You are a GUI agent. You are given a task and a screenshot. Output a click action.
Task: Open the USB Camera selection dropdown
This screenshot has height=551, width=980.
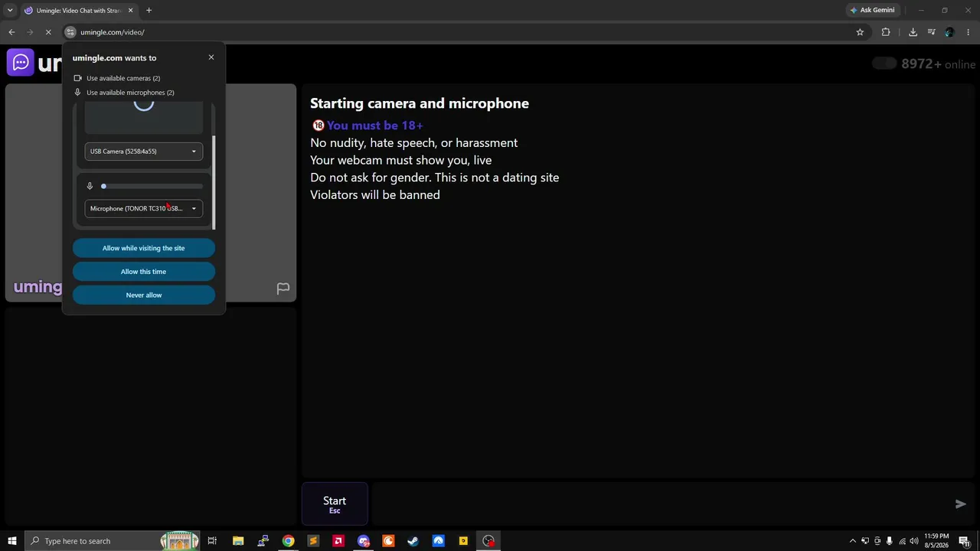point(144,152)
